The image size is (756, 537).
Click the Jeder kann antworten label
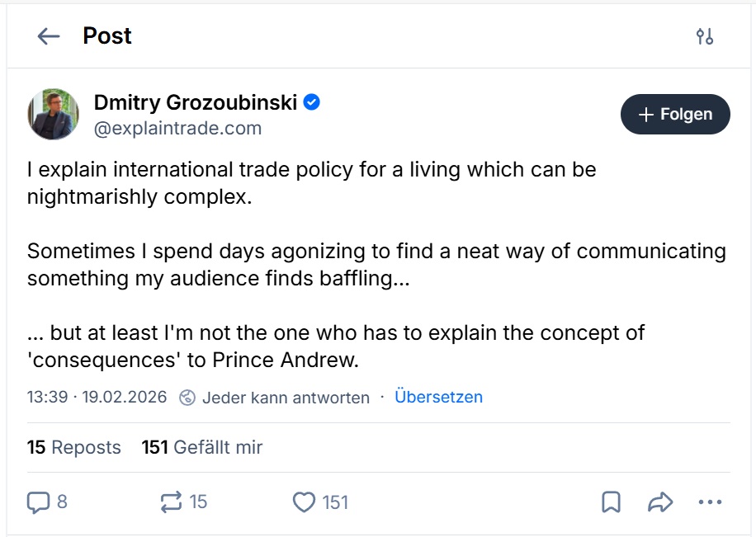pos(286,398)
